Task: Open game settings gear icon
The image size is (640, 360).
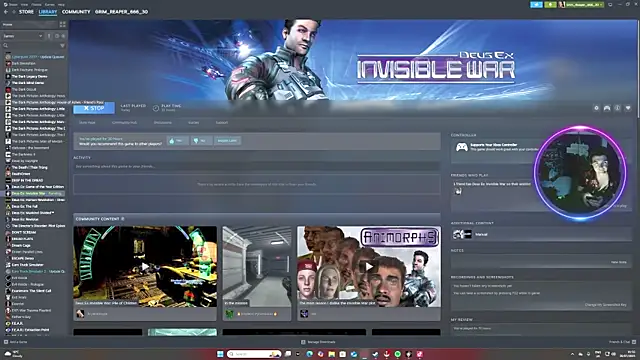Action: coord(596,108)
